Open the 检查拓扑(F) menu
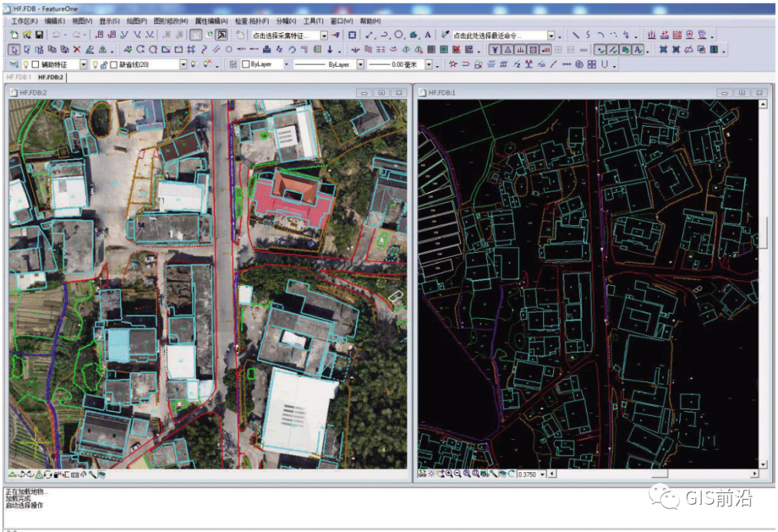778x532 pixels. [252, 21]
